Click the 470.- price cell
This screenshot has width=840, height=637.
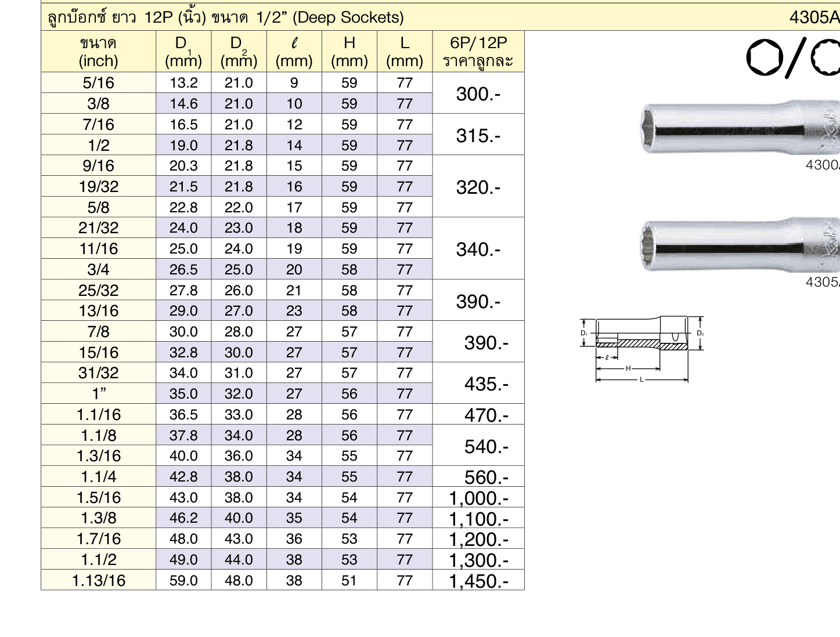click(478, 414)
